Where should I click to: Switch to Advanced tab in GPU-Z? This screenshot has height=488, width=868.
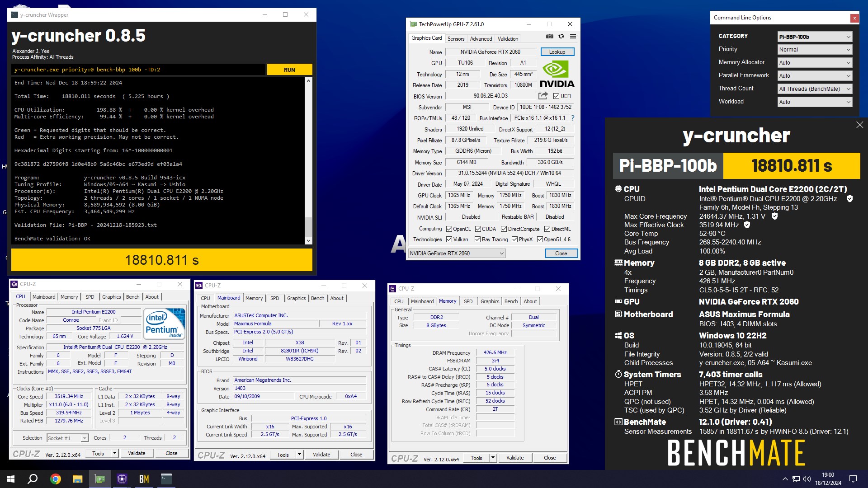point(481,39)
